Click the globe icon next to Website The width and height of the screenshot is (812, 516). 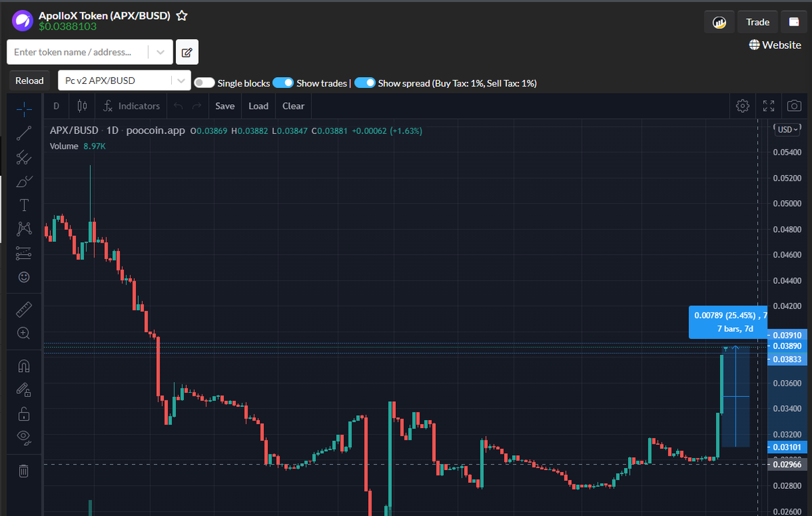point(754,45)
